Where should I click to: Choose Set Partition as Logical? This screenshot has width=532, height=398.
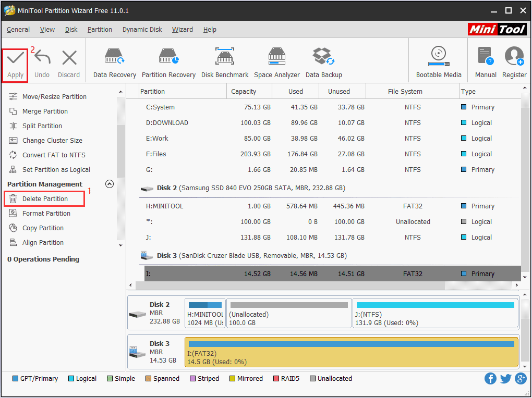coord(56,169)
